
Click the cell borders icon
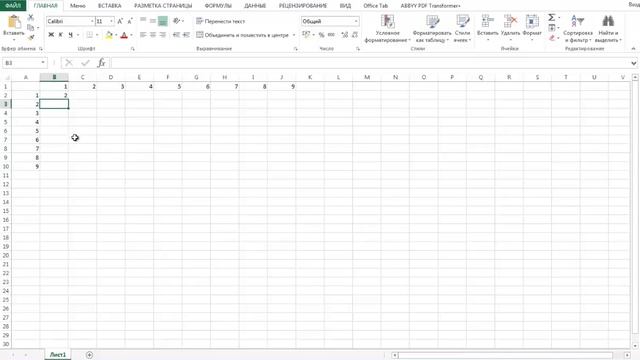point(89,35)
